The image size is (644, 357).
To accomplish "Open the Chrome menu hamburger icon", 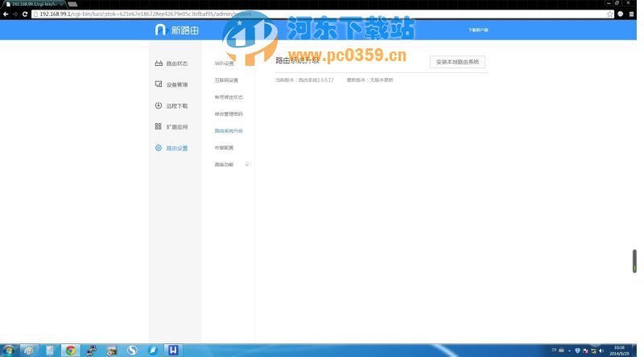I will (x=631, y=14).
